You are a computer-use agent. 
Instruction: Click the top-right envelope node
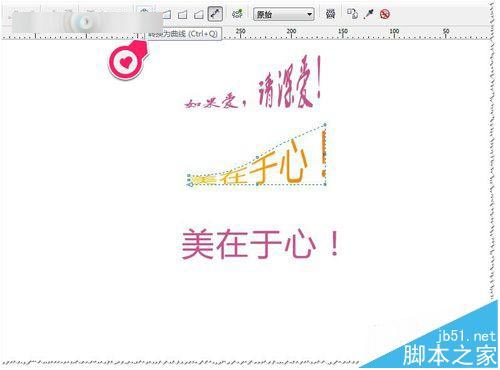[x=325, y=124]
